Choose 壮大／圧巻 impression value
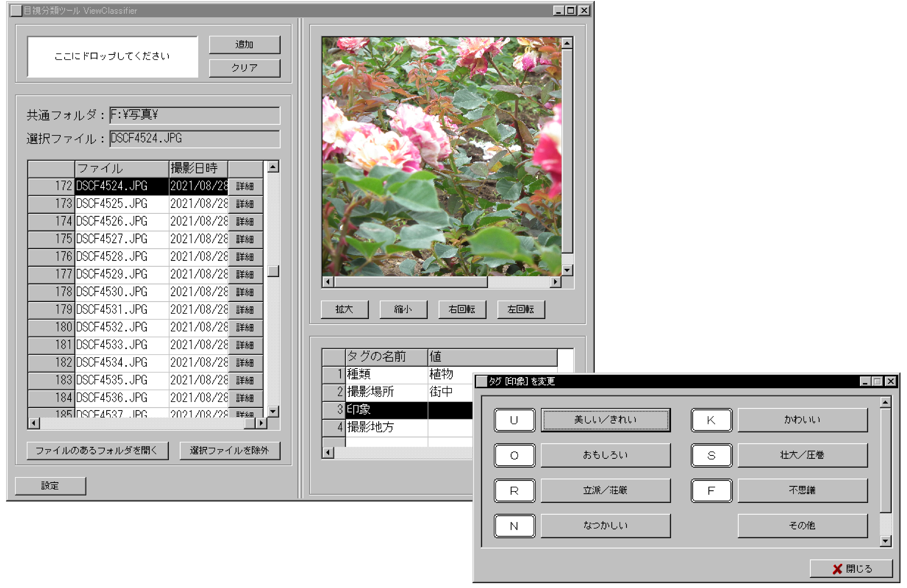 point(803,456)
